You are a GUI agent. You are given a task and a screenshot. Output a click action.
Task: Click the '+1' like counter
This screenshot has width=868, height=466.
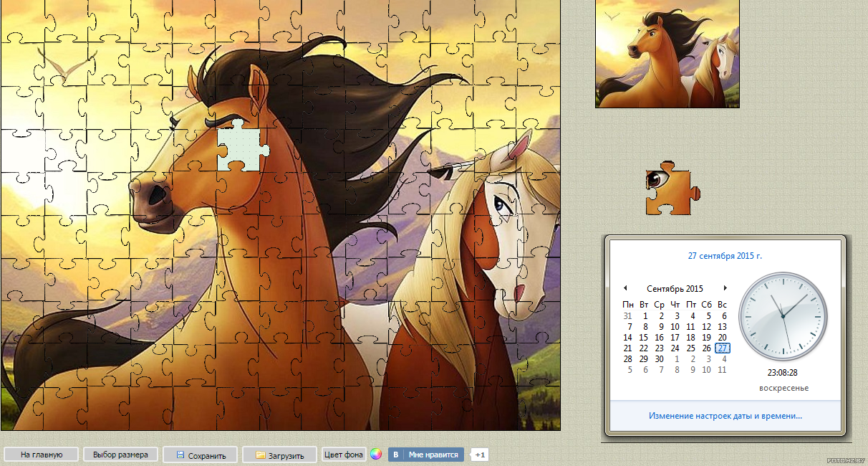click(x=480, y=455)
